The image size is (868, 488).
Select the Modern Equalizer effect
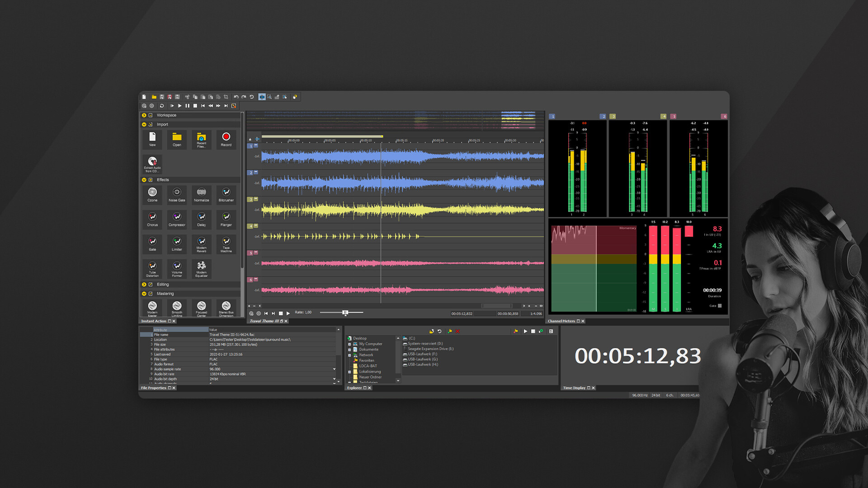tap(201, 268)
